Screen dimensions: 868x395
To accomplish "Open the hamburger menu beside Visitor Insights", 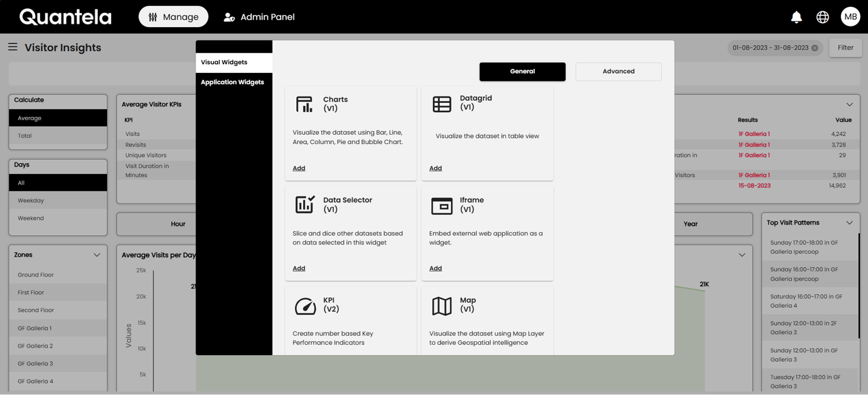I will click(13, 47).
